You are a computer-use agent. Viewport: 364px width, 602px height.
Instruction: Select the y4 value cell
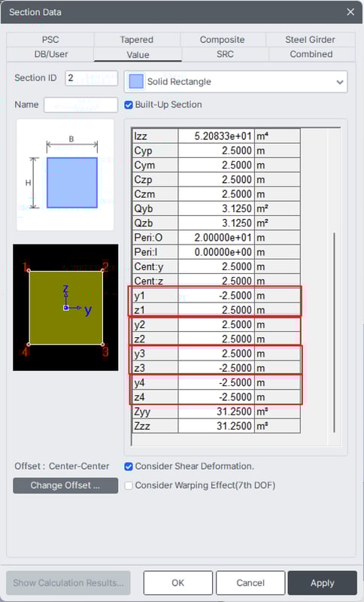click(217, 383)
